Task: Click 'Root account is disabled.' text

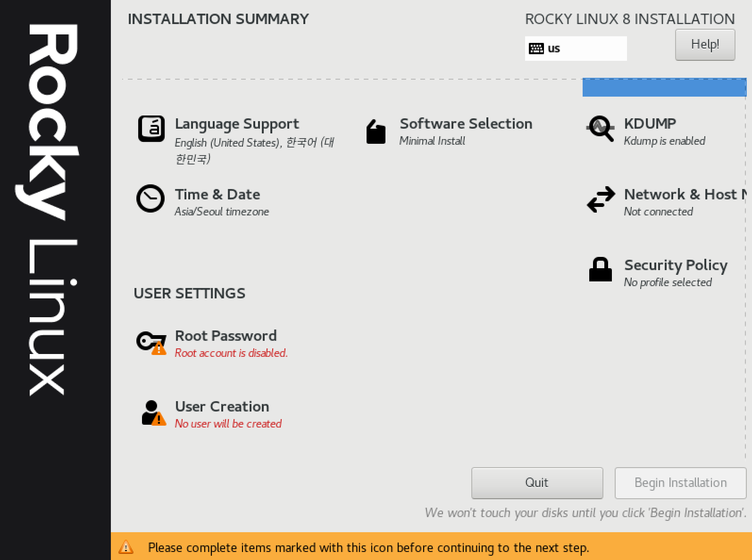Action: coord(231,353)
